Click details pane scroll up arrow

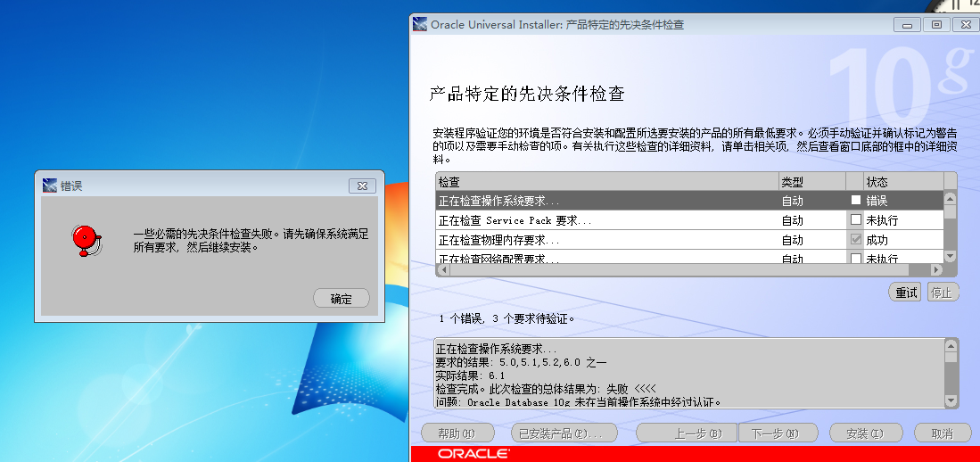point(951,345)
